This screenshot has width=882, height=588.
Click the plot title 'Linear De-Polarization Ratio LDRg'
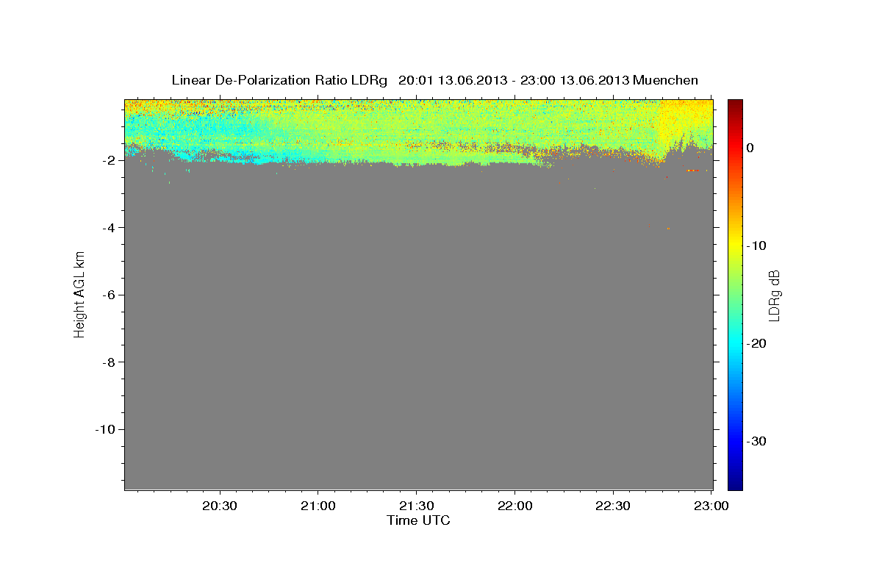(x=279, y=80)
